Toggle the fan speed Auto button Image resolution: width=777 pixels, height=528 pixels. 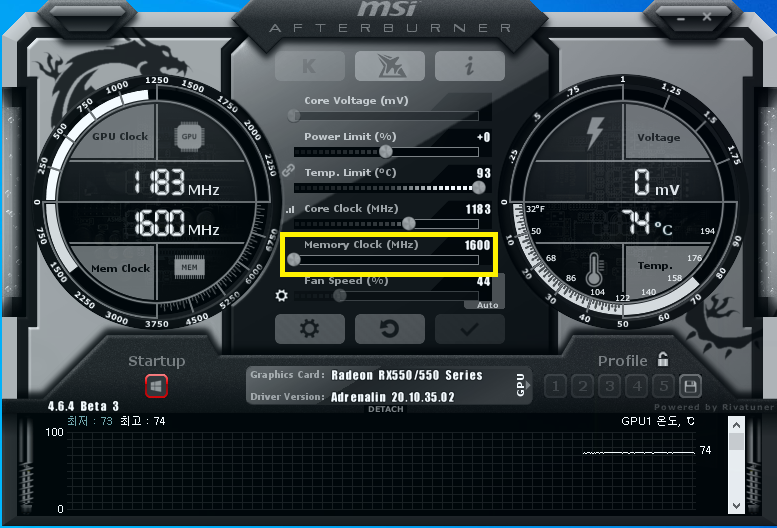(488, 305)
